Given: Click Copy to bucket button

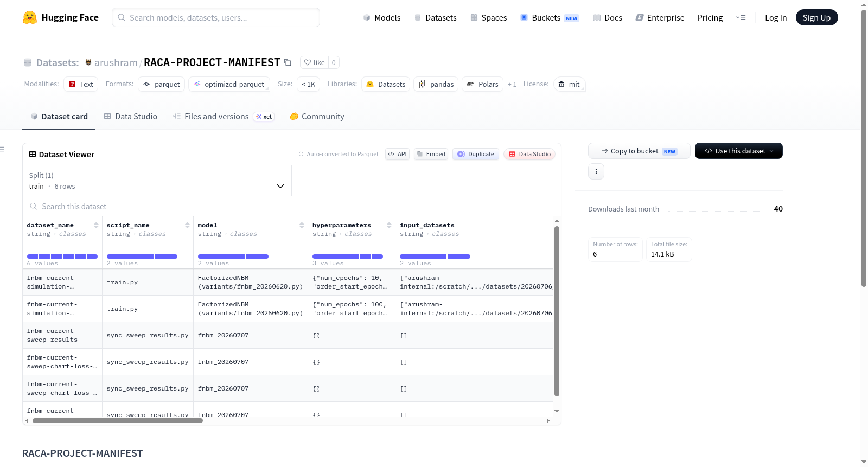Looking at the screenshot, I should pyautogui.click(x=639, y=151).
